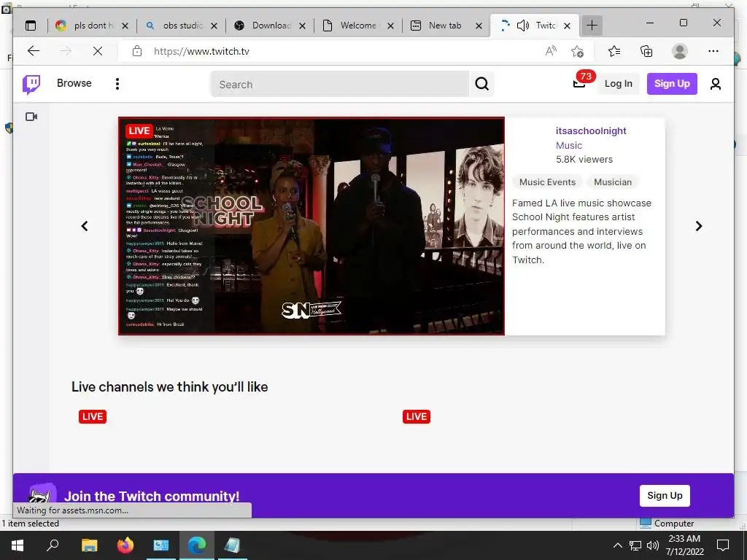The width and height of the screenshot is (747, 560).
Task: Open the notifications inbox with the 73 badge
Action: [579, 84]
